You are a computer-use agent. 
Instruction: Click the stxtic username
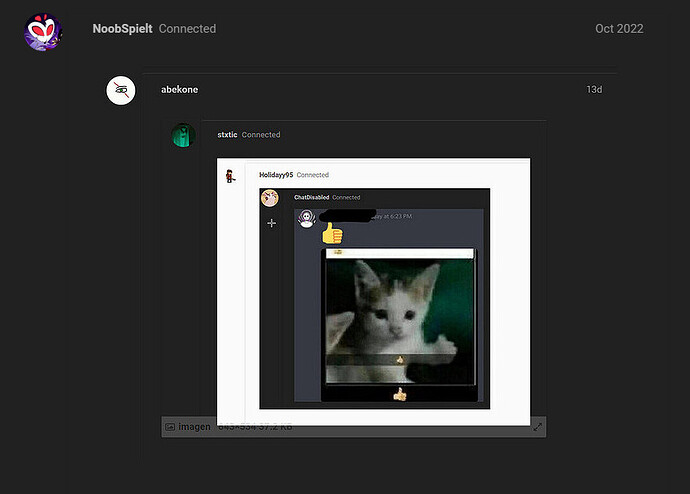[x=227, y=135]
